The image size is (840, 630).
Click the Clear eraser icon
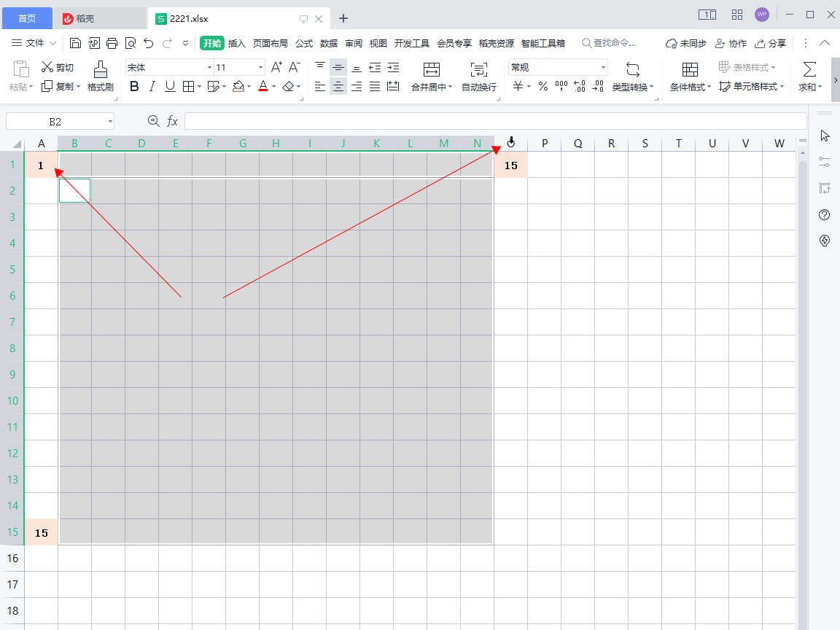pos(288,86)
